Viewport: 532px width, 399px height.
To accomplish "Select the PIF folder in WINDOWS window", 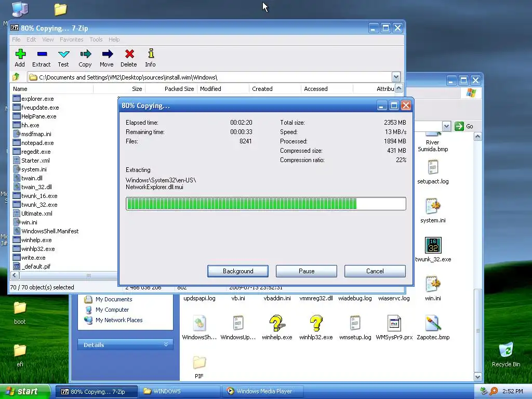I will (x=199, y=367).
